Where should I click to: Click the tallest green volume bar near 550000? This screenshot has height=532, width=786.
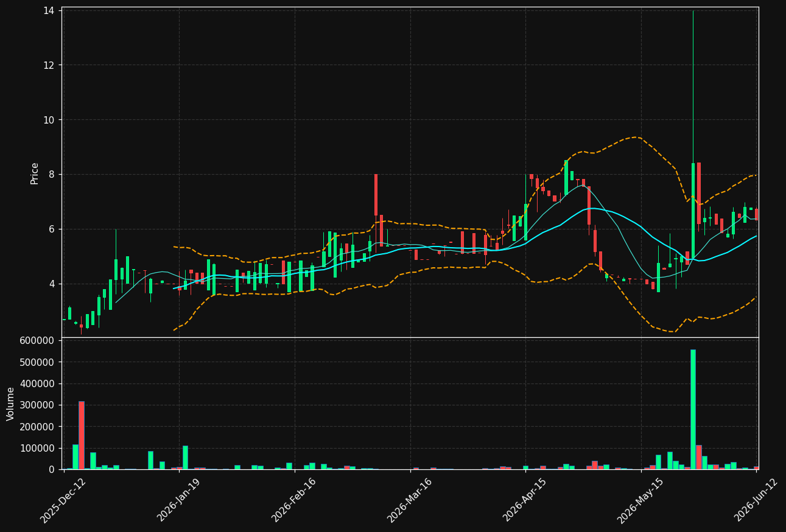693,409
